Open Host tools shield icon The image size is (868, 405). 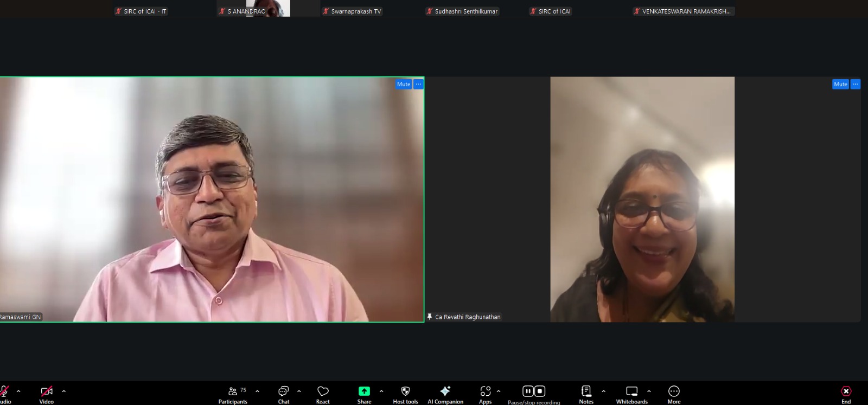pos(405,394)
